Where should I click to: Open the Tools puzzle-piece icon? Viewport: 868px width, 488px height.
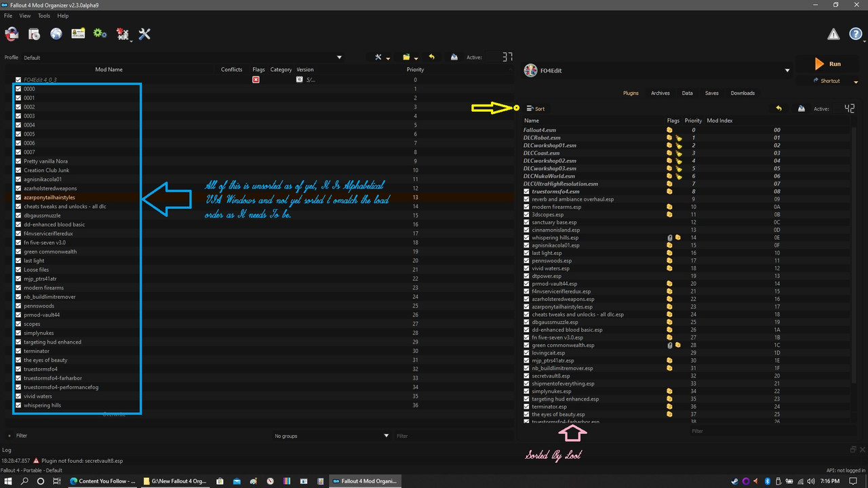122,34
